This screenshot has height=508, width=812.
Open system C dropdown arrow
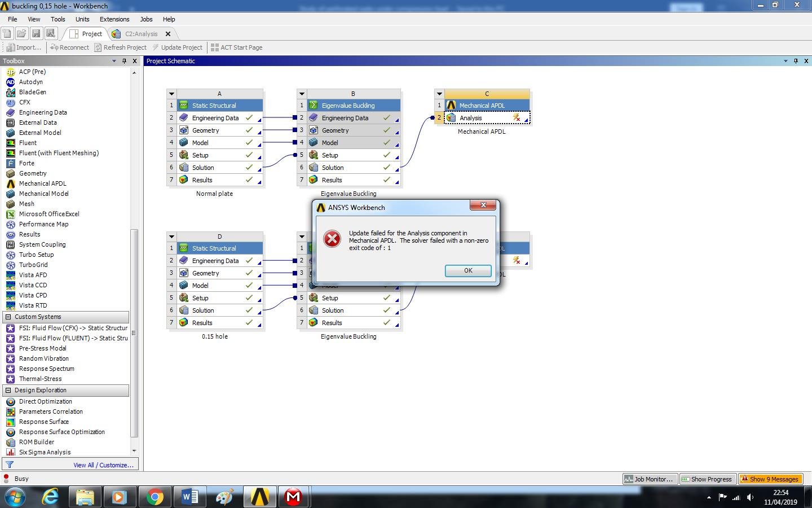439,94
